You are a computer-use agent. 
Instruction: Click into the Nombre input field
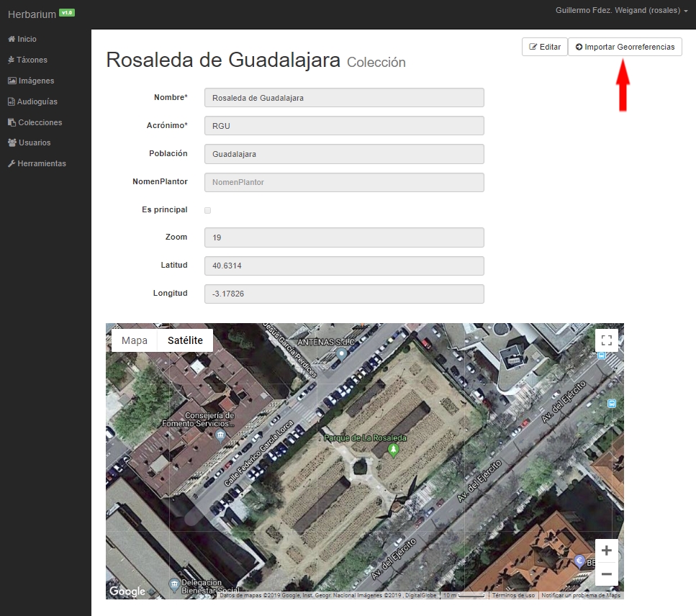(x=344, y=98)
